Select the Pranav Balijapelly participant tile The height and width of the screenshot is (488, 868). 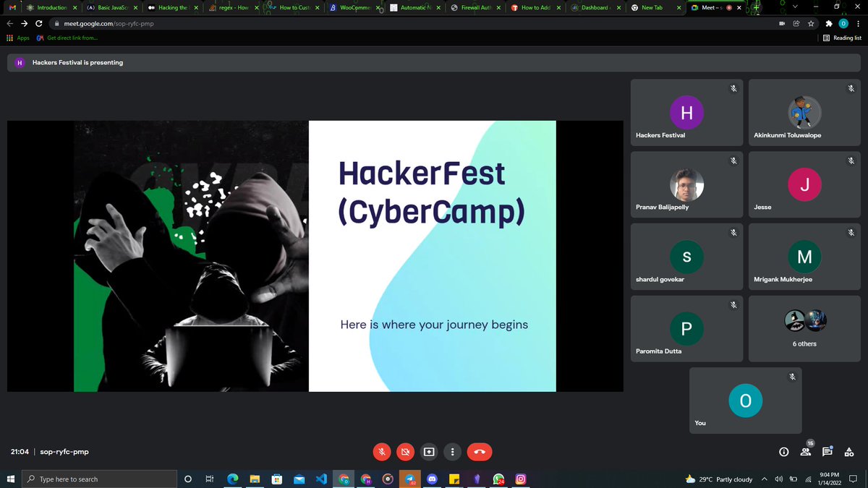coord(686,184)
